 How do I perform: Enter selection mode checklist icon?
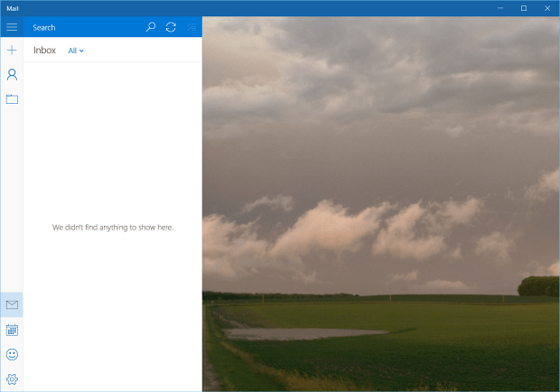point(191,27)
